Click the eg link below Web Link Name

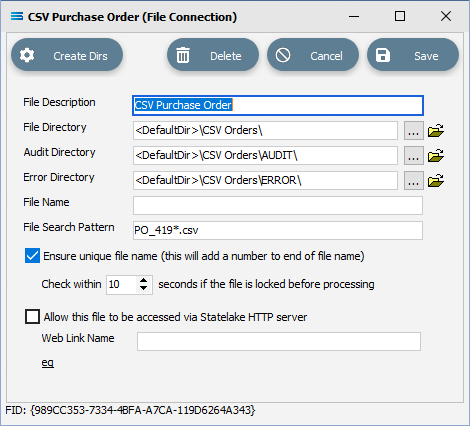[48, 362]
